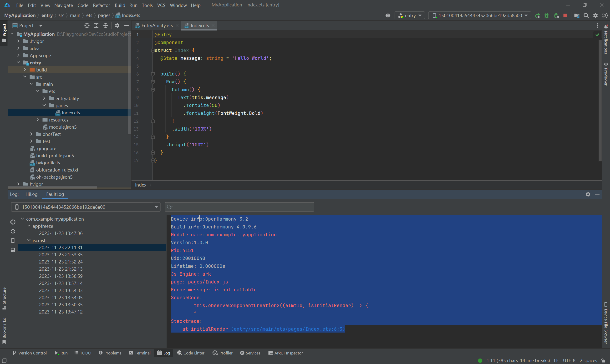Screen dimensions: 610x364
Task: Toggle the Structure tool window
Action: click(4, 298)
